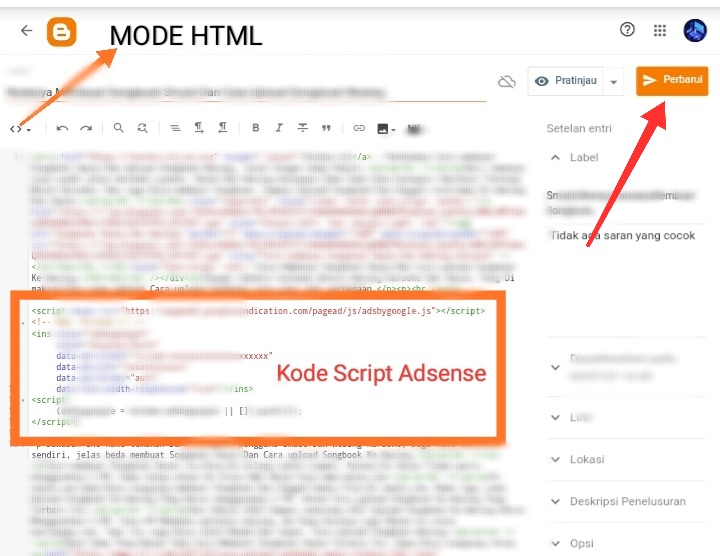Open the find and replace tool
Viewport: 720px width, 556px height.
click(x=143, y=128)
